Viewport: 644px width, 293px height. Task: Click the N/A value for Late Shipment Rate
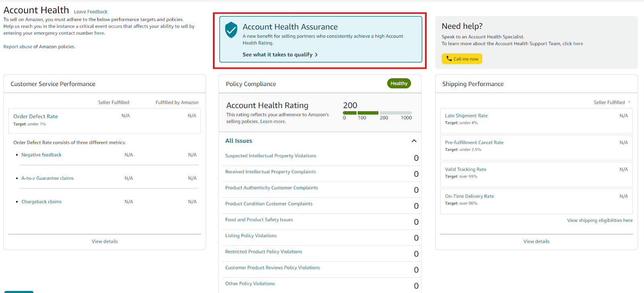tap(623, 116)
